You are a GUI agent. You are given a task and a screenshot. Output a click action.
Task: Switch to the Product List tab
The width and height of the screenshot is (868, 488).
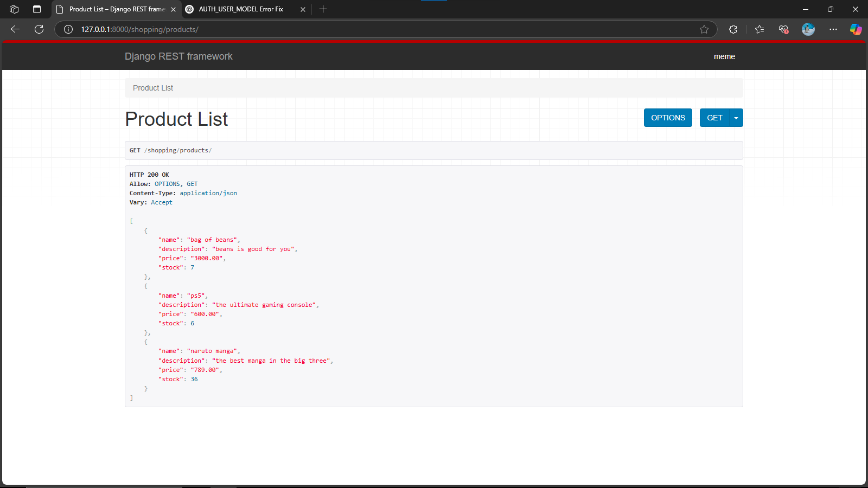click(116, 9)
